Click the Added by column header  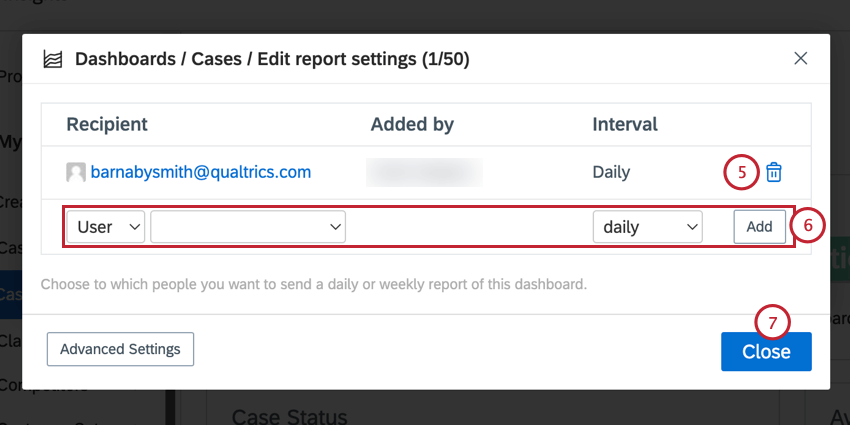pos(412,125)
